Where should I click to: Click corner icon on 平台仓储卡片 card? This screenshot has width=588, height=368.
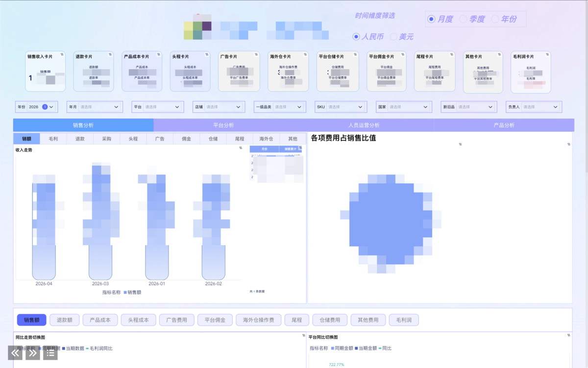click(x=355, y=54)
